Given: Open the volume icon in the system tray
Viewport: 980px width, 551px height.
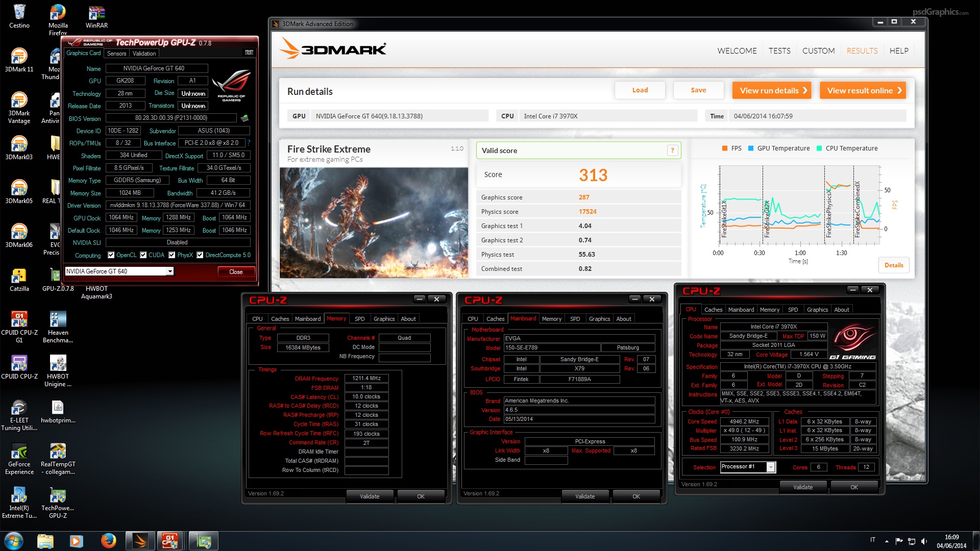Looking at the screenshot, I should click(x=924, y=541).
